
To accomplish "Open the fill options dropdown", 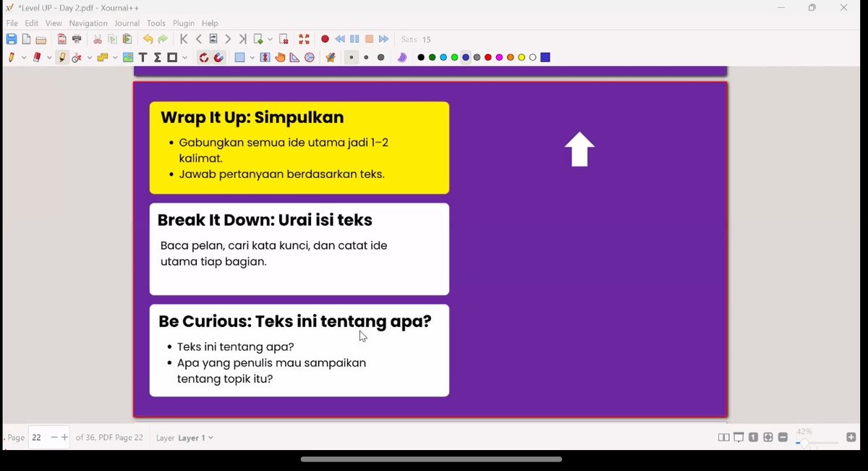I will (x=252, y=58).
